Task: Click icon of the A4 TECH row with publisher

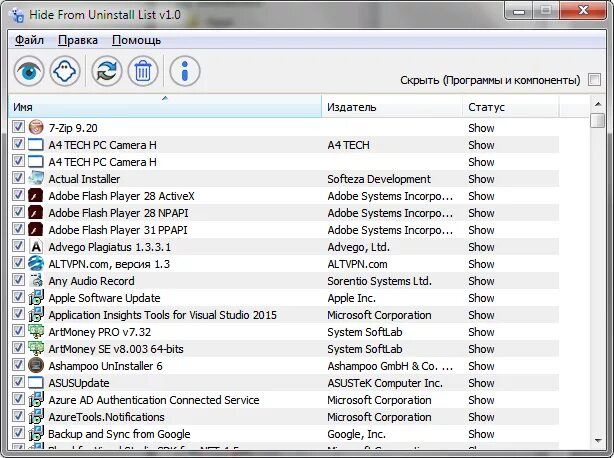Action: pos(36,144)
